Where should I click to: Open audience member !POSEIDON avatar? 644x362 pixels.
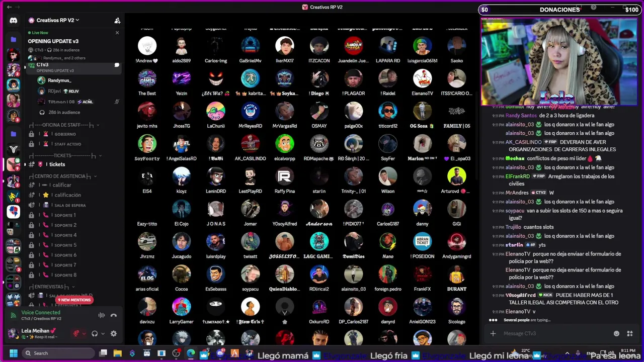tap(422, 241)
